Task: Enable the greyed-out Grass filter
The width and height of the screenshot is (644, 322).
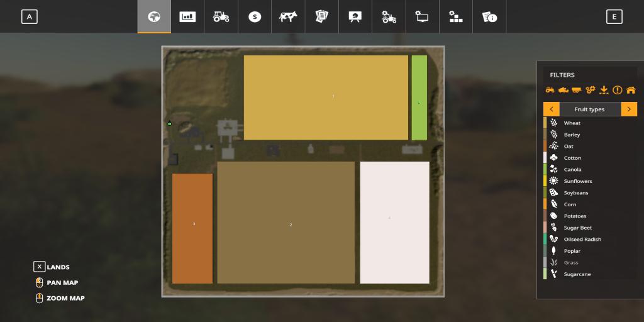Action: point(570,263)
